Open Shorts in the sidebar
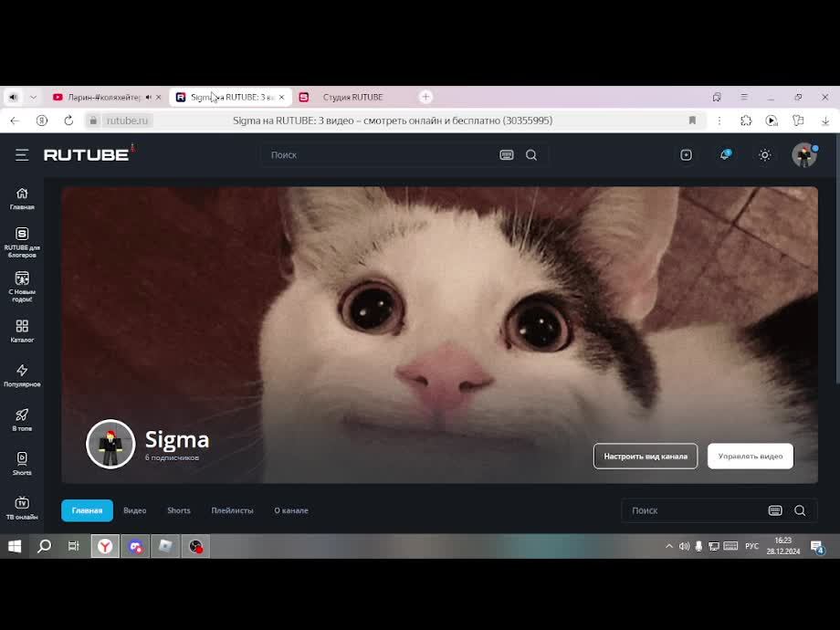 (22, 464)
